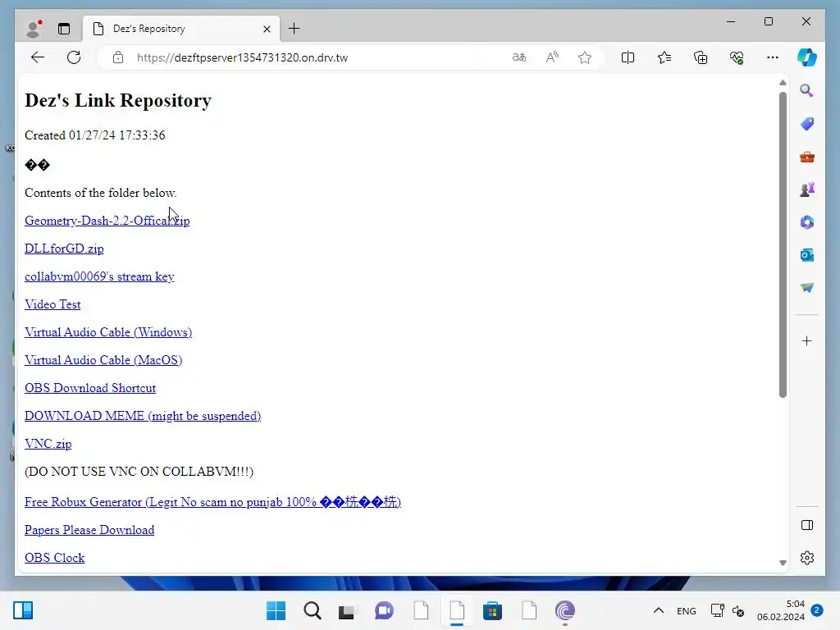The width and height of the screenshot is (840, 630).
Task: Open the muted volume tray icon
Action: (738, 610)
